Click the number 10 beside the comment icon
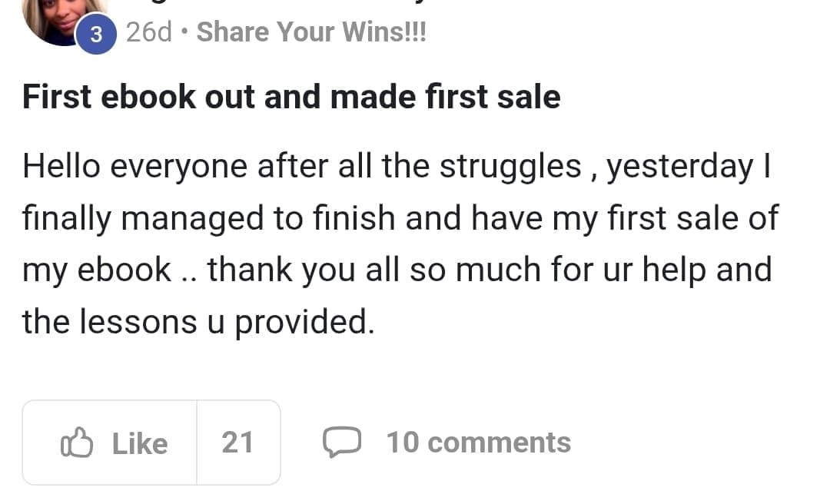This screenshot has height=504, width=830. [x=402, y=443]
